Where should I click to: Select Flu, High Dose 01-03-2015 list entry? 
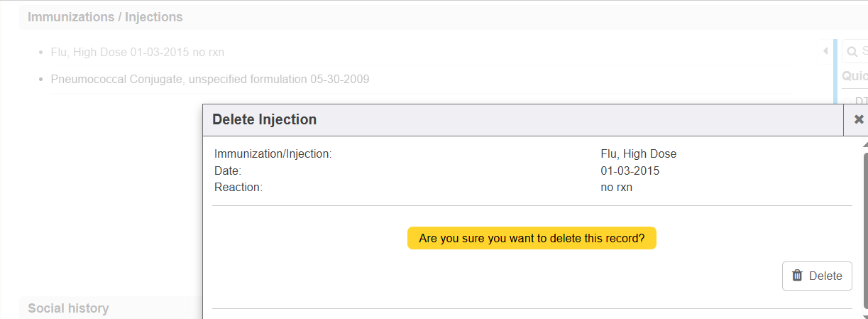pyautogui.click(x=138, y=52)
